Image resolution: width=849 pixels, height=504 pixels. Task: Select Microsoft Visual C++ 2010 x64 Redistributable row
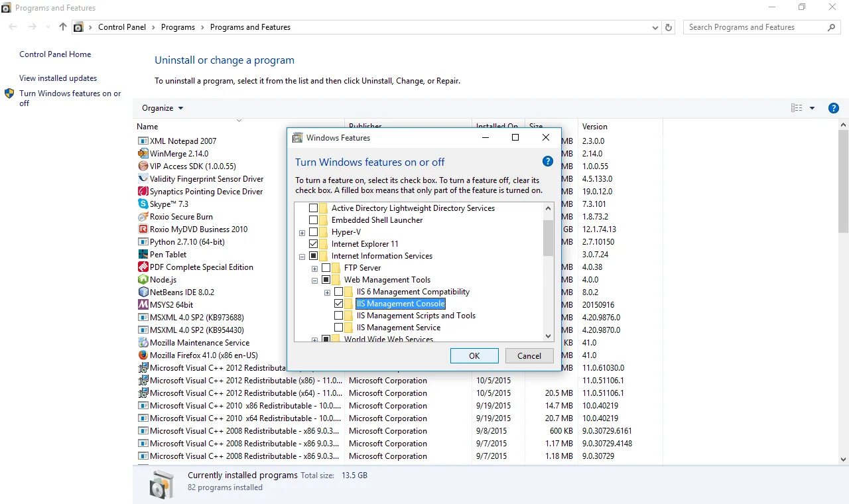point(398,418)
